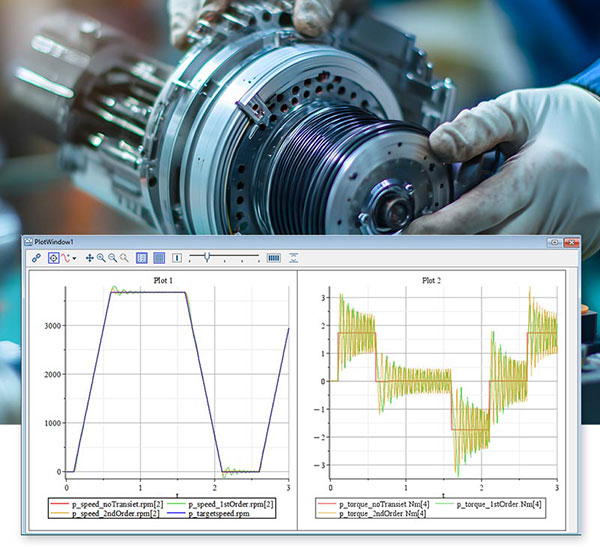
Task: Open the curve type dropdown arrow
Action: pyautogui.click(x=74, y=258)
